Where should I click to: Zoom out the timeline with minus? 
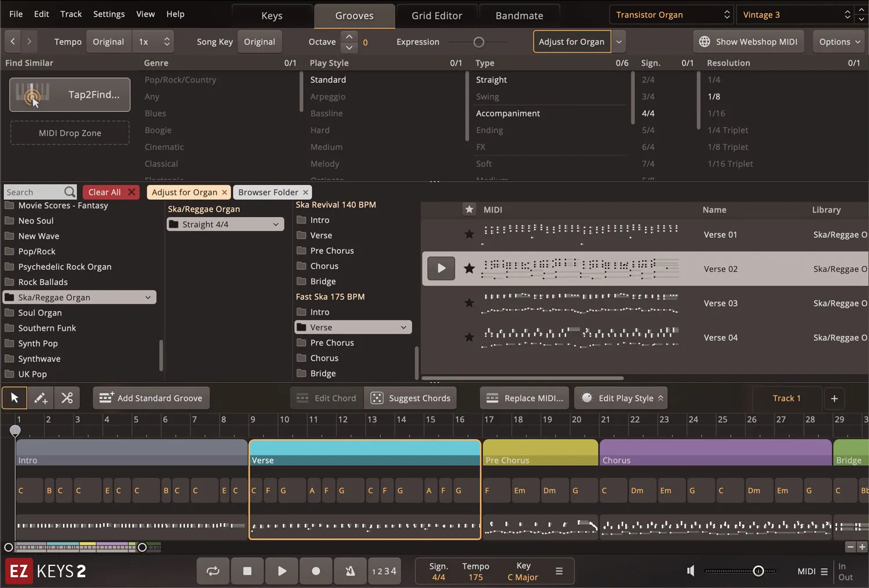coord(850,547)
